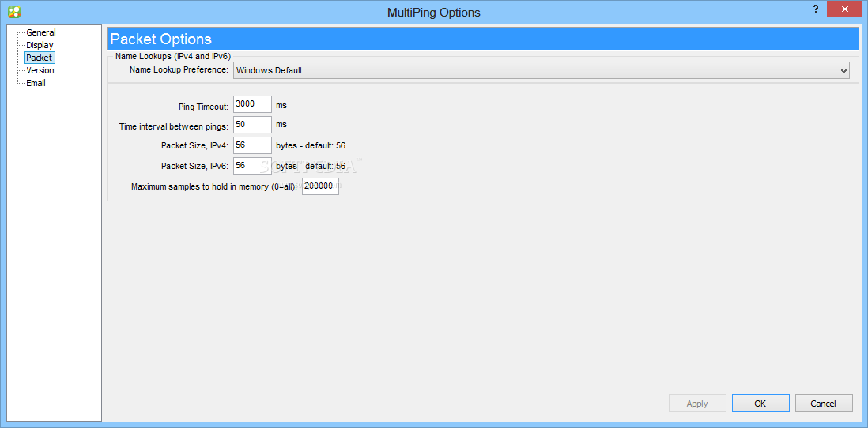Close the MultiPing Options dialog
The image size is (868, 428).
click(x=845, y=9)
